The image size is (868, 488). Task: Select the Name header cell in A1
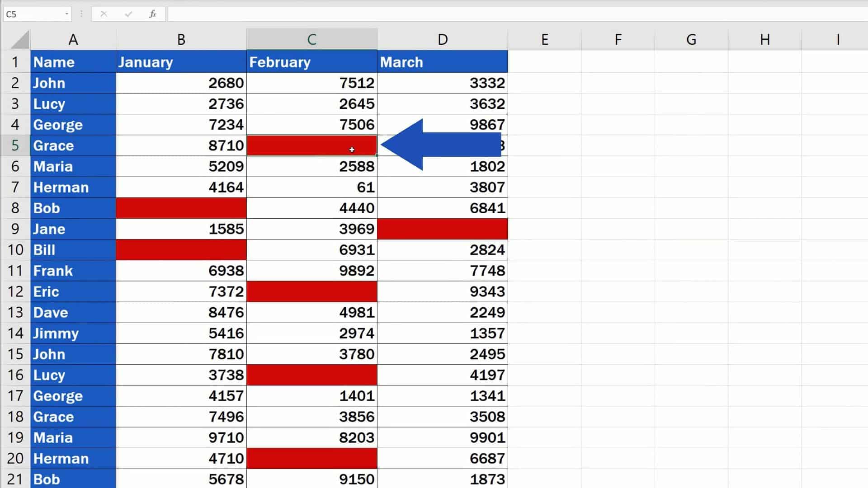tap(73, 62)
